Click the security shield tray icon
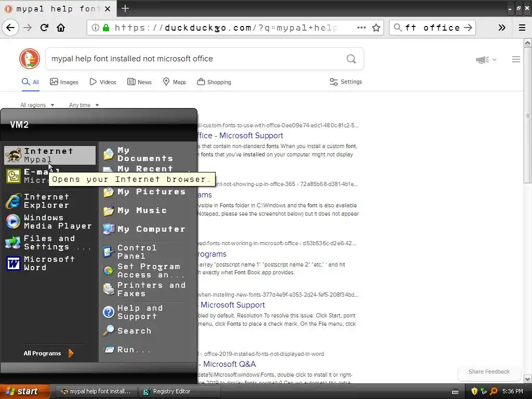 [x=474, y=391]
